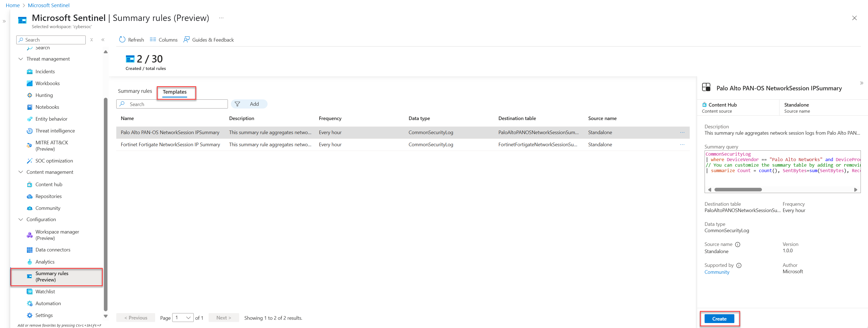The image size is (868, 328).
Task: Open the Hunting page
Action: pyautogui.click(x=44, y=95)
